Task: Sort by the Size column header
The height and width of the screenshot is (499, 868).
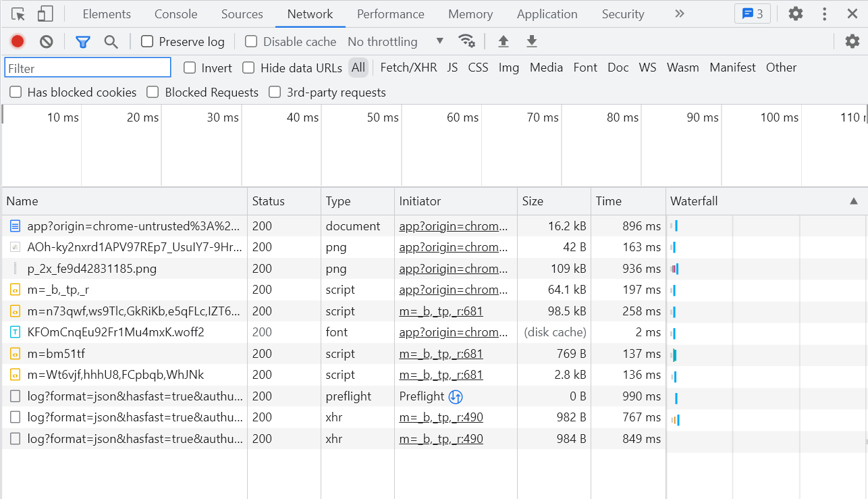Action: [554, 201]
